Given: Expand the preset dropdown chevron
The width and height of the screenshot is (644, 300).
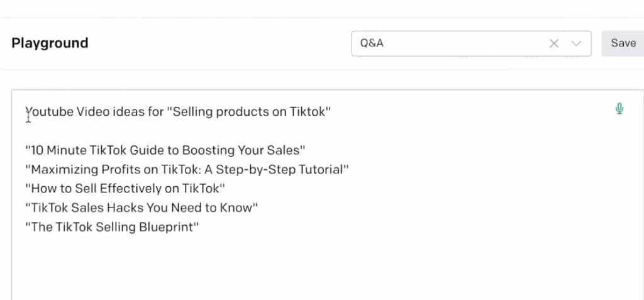Looking at the screenshot, I should 576,43.
